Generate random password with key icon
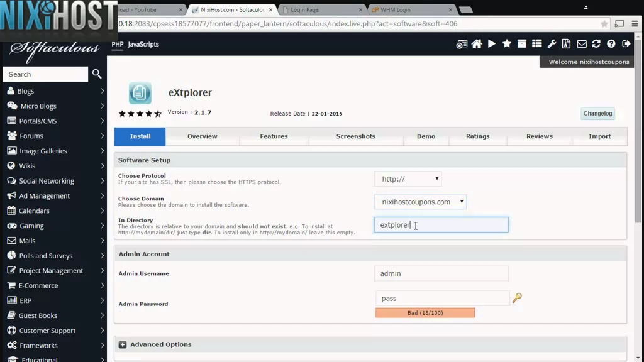This screenshot has width=644, height=362. pyautogui.click(x=517, y=297)
